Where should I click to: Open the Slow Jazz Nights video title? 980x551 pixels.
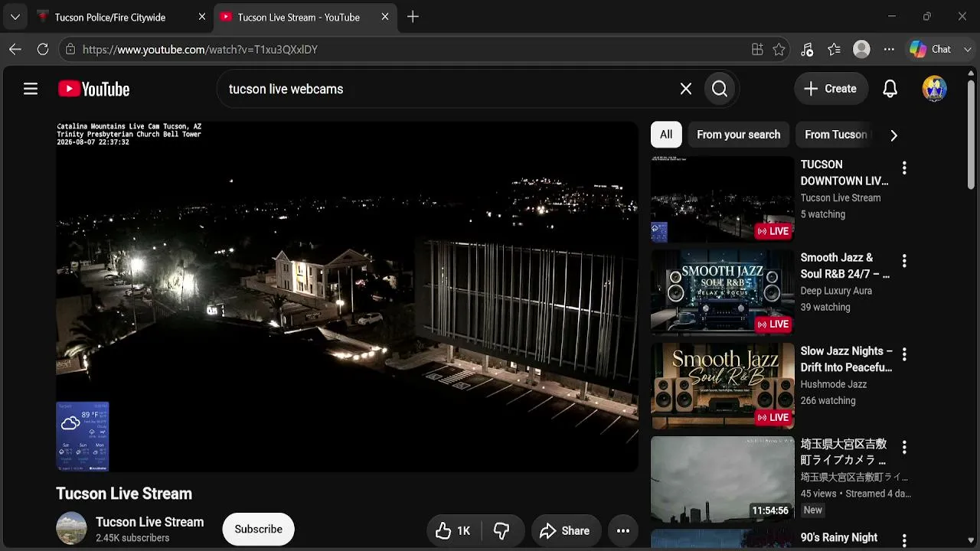[847, 360]
